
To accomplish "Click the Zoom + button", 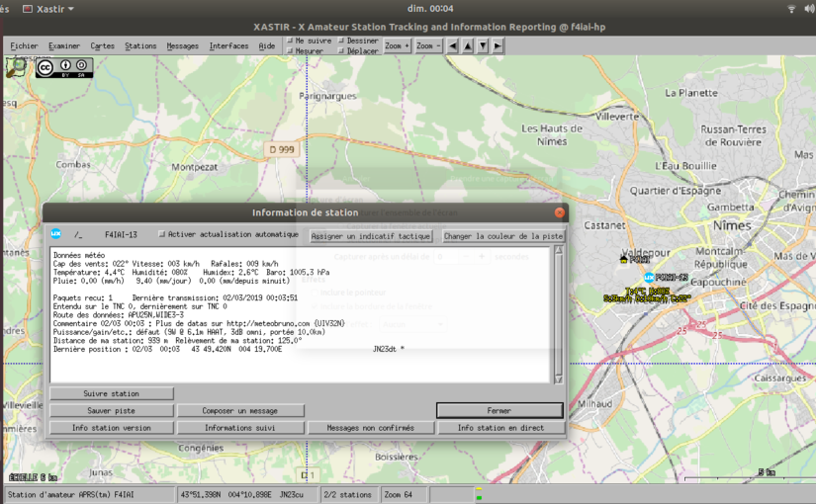I will pos(397,45).
